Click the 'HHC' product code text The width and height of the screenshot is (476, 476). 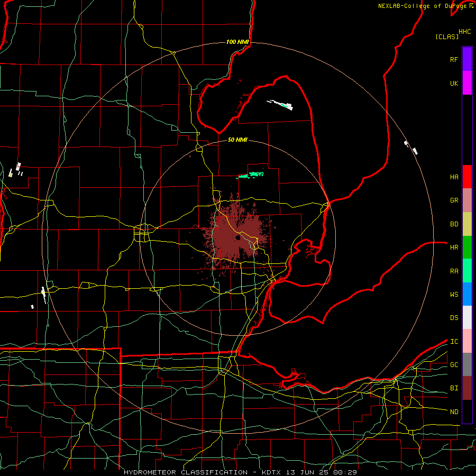464,32
